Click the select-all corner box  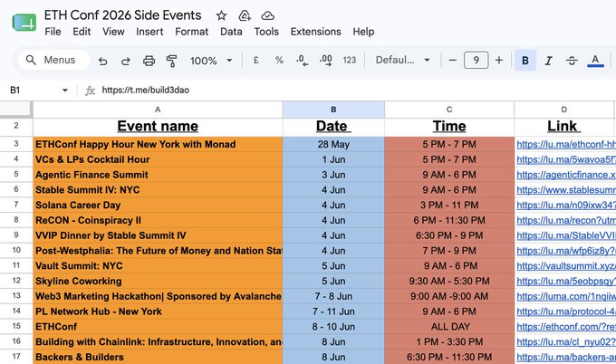pyautogui.click(x=16, y=110)
